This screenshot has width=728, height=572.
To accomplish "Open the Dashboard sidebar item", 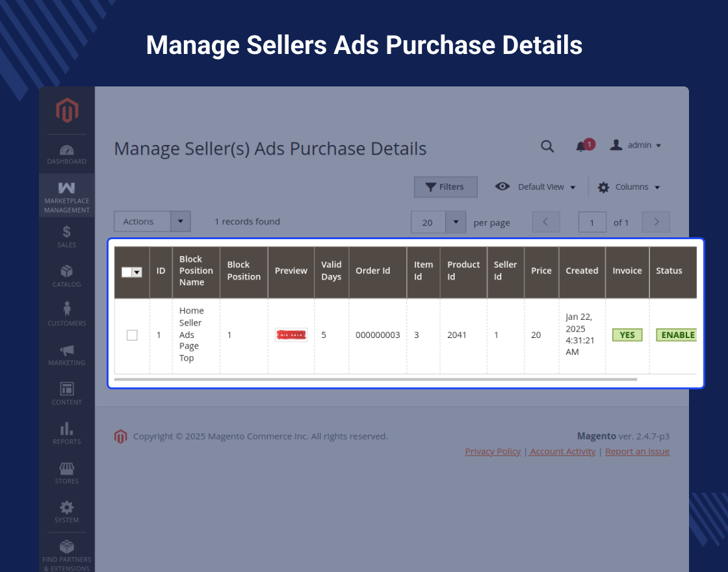I will 67,155.
